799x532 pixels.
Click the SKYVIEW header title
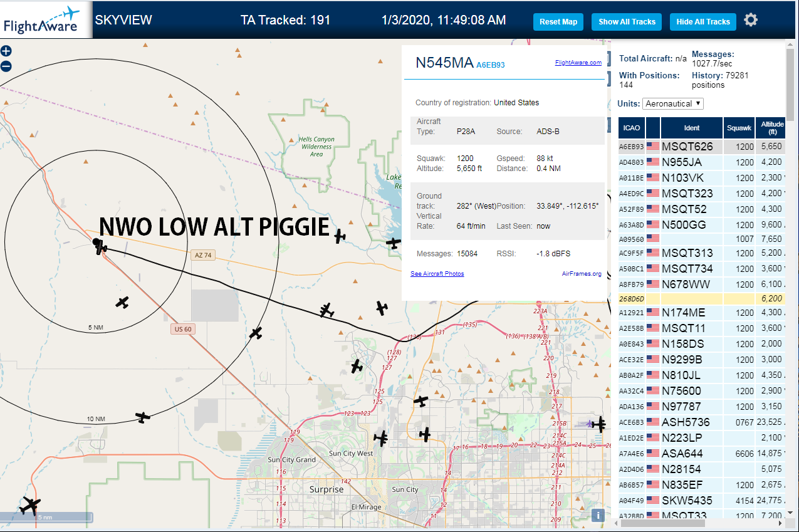(123, 20)
